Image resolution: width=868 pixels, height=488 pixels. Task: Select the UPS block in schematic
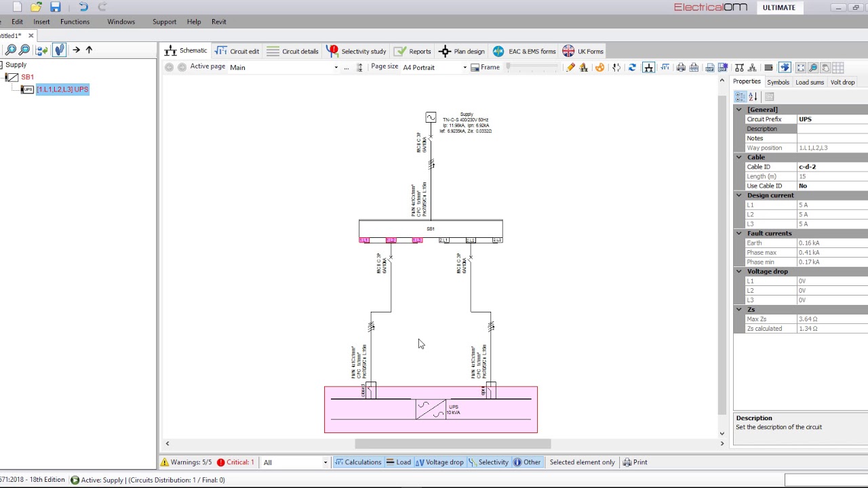[x=431, y=409]
